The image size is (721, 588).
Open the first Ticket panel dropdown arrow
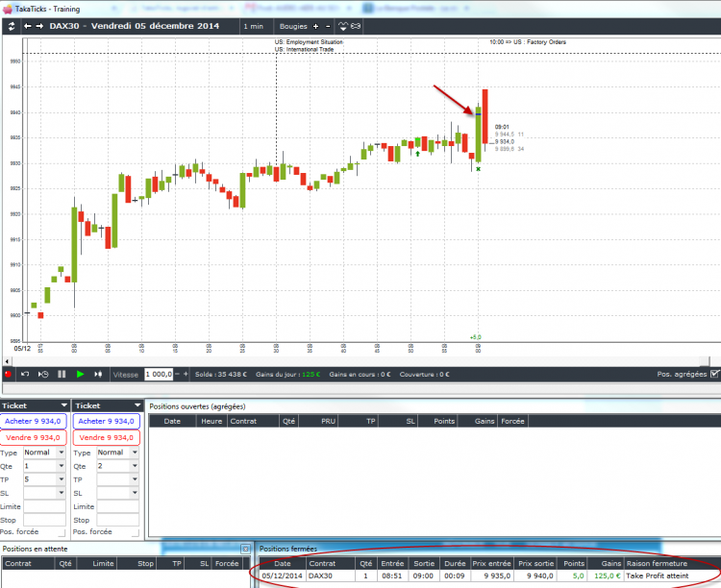[x=63, y=405]
